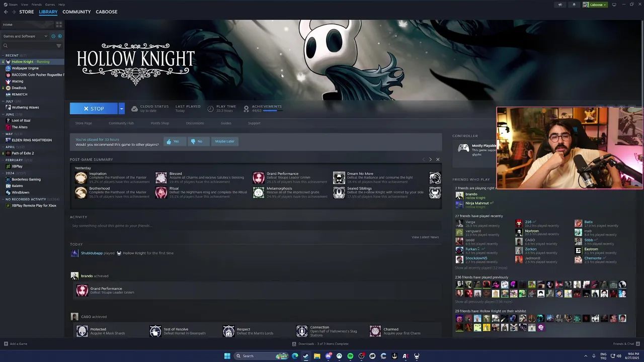Click the Cloud Status cloud icon

[x=134, y=109]
